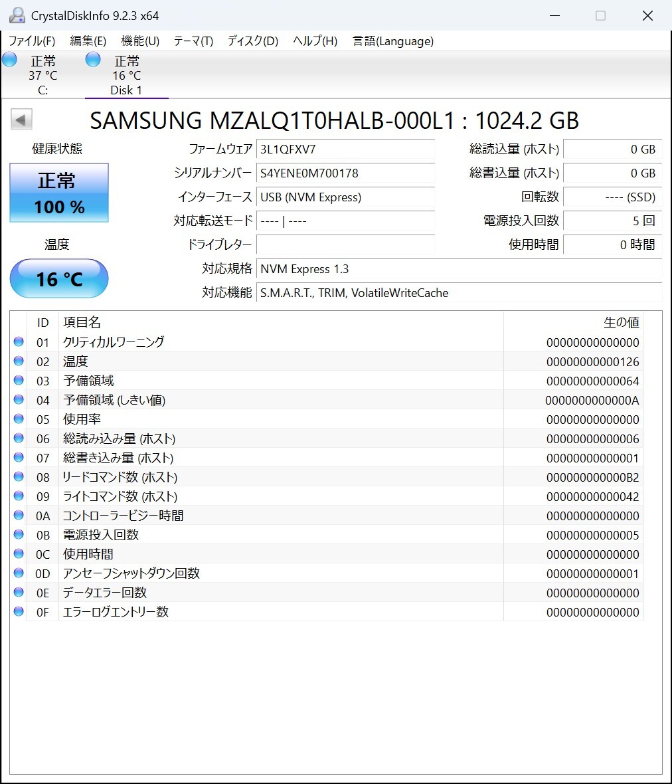This screenshot has height=784, width=672.
Task: Click the health circle icon on the C: tab
Action: [x=9, y=59]
